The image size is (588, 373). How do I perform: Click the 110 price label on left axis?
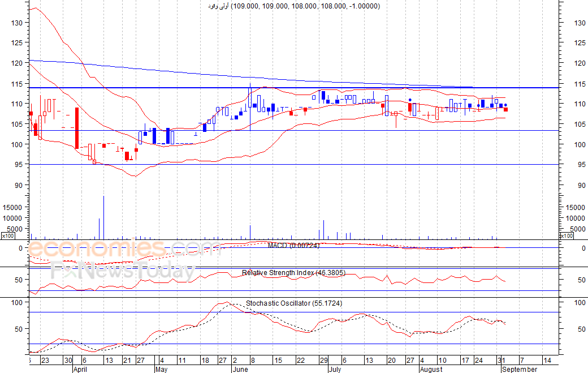[x=18, y=104]
